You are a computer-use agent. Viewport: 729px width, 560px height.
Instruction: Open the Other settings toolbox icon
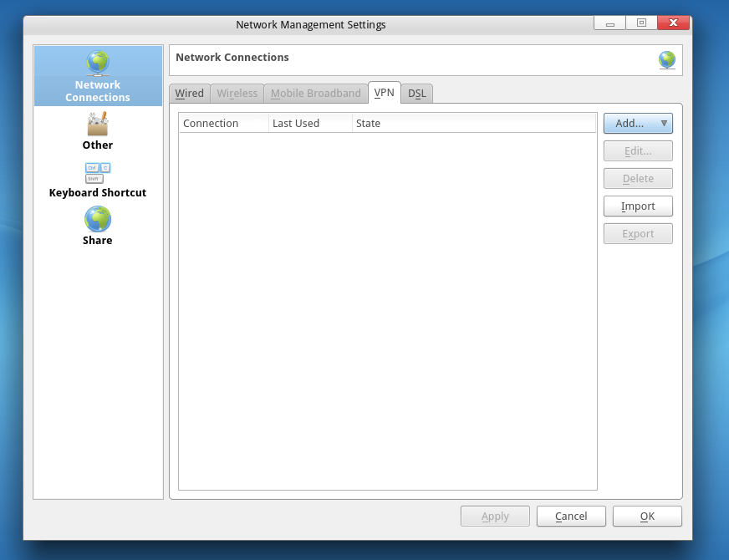[x=98, y=124]
